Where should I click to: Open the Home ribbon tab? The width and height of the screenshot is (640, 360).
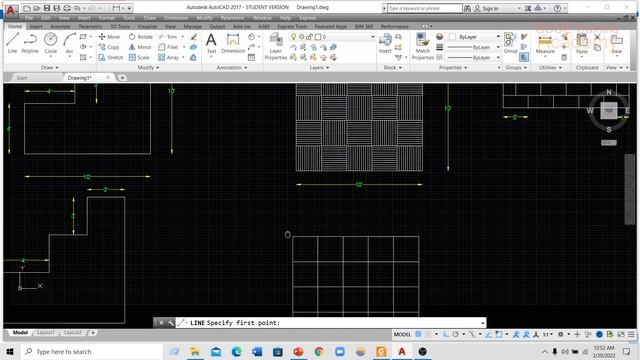point(15,27)
